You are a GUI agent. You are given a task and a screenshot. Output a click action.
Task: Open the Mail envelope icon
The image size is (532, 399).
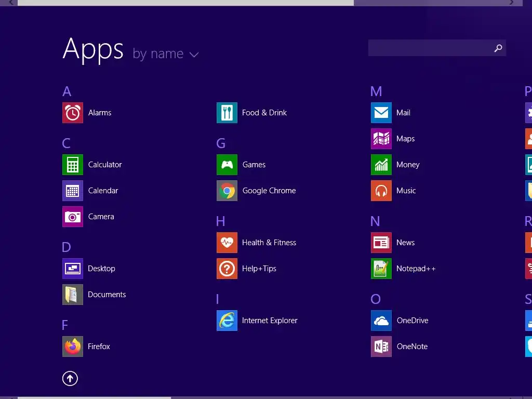click(x=381, y=113)
